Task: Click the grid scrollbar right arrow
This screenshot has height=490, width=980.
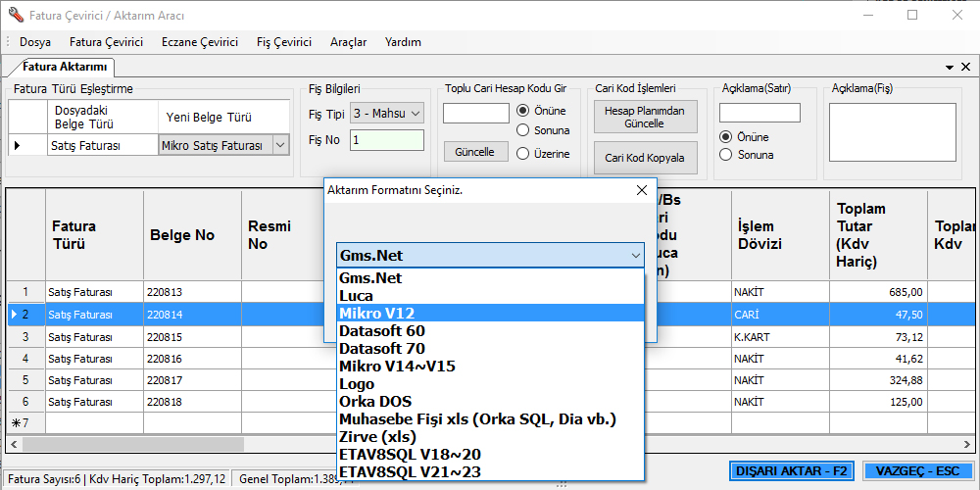Action: tap(967, 444)
